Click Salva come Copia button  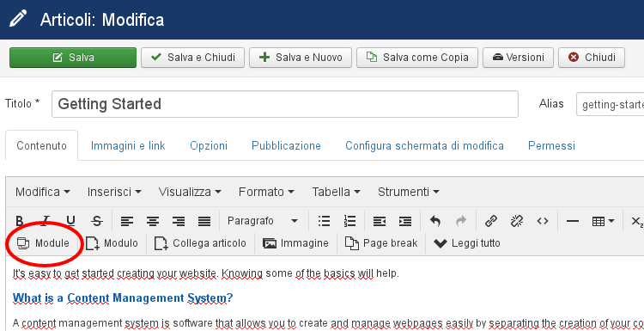click(x=417, y=58)
